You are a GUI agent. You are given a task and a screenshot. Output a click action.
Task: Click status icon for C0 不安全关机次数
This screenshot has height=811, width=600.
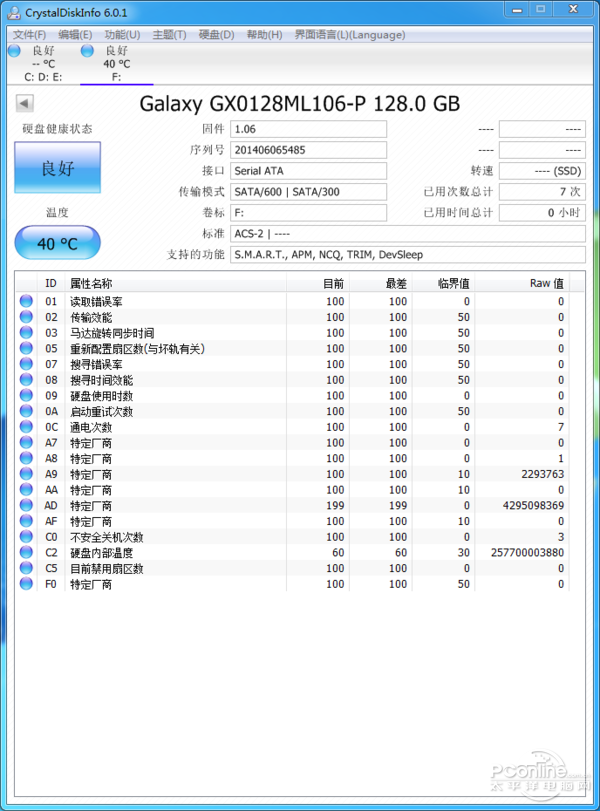coord(26,536)
